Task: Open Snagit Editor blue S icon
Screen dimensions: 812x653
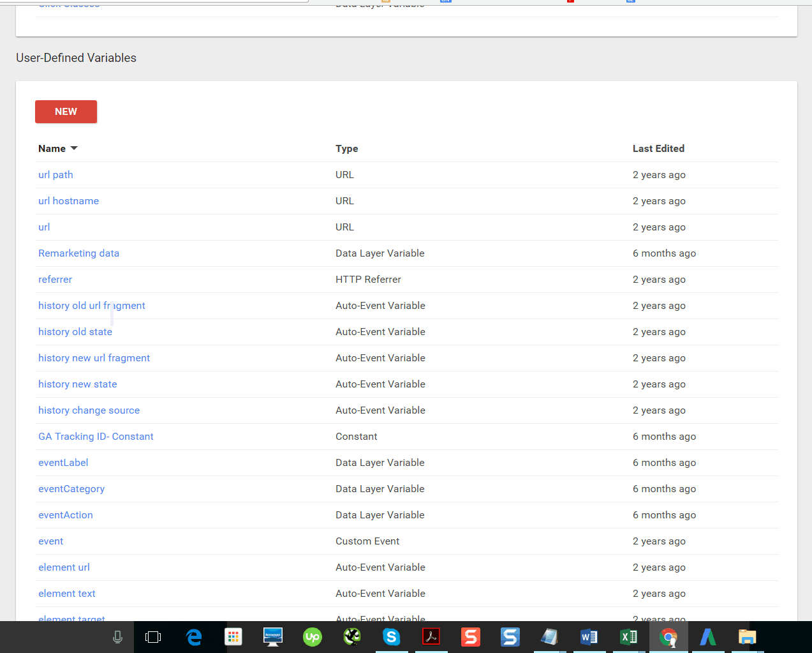Action: [x=510, y=637]
